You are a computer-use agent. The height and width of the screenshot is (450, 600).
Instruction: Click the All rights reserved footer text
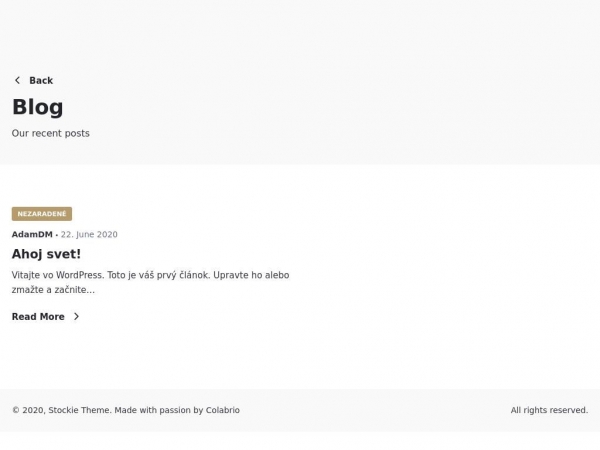click(x=549, y=410)
